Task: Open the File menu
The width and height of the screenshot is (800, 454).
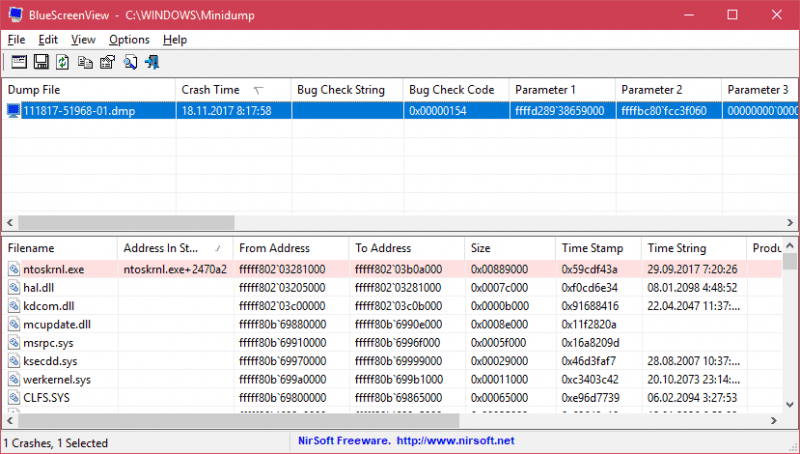Action: coord(16,40)
